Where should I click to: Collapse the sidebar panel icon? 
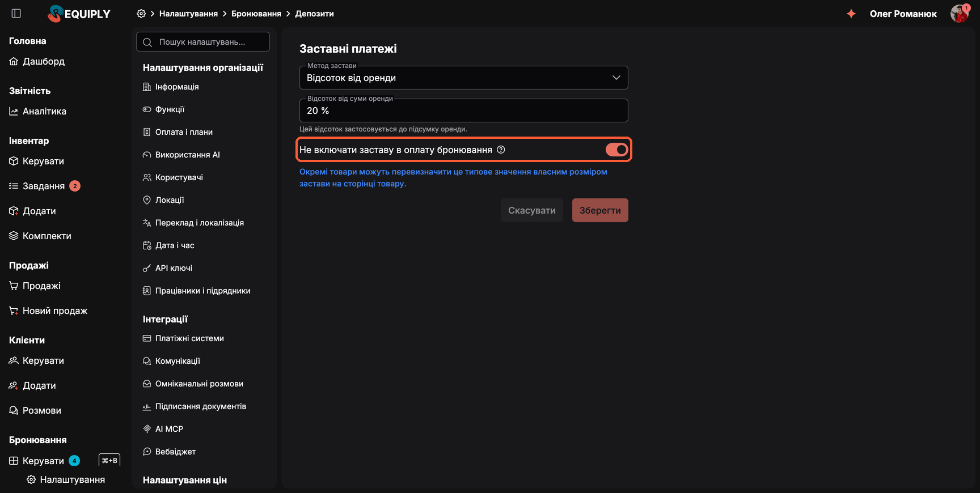tap(16, 14)
